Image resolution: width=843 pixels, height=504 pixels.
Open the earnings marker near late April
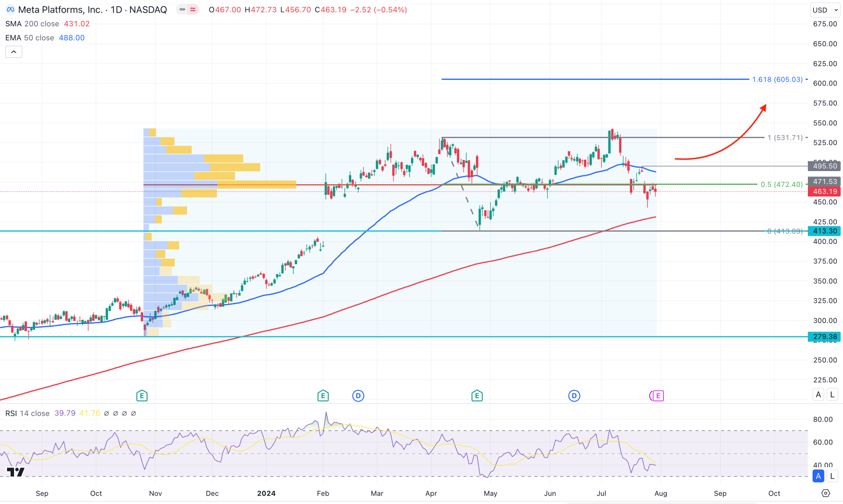pos(477,396)
